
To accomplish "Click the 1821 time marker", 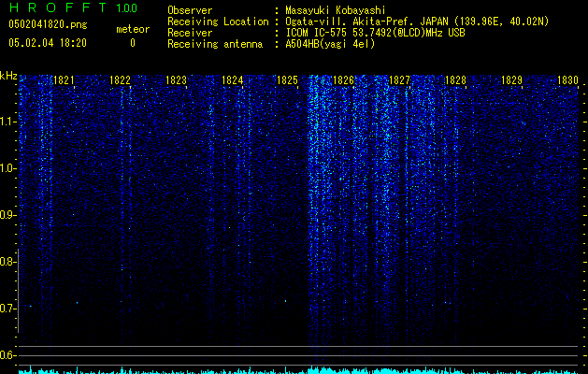I will 64,80.
